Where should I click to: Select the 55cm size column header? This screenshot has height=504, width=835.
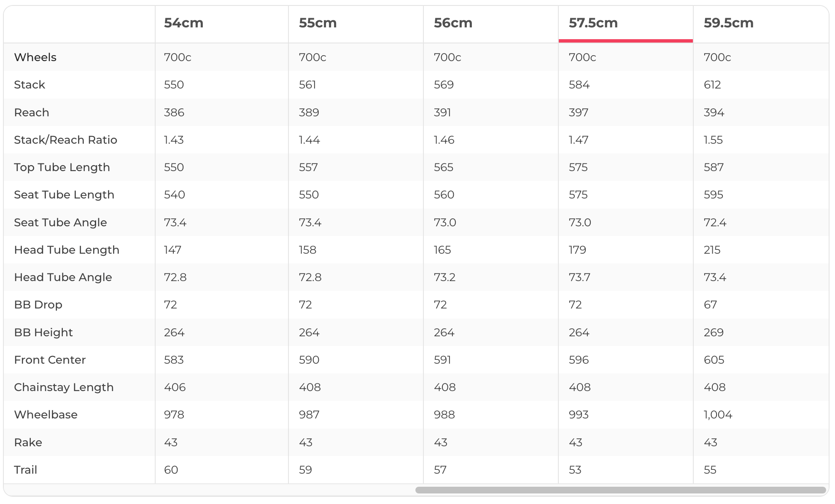(x=318, y=23)
